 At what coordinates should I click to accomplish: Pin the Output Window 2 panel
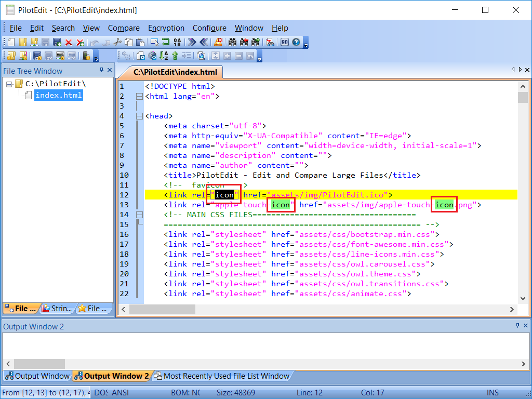click(517, 325)
